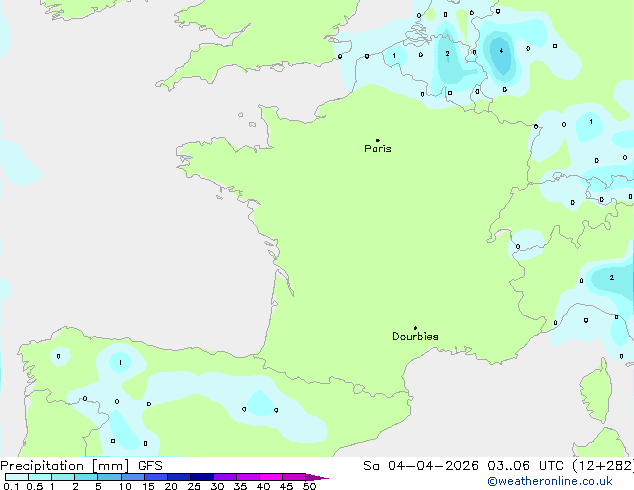Click the Dourbies location dot marker
The width and height of the screenshot is (634, 490).
[x=415, y=328]
